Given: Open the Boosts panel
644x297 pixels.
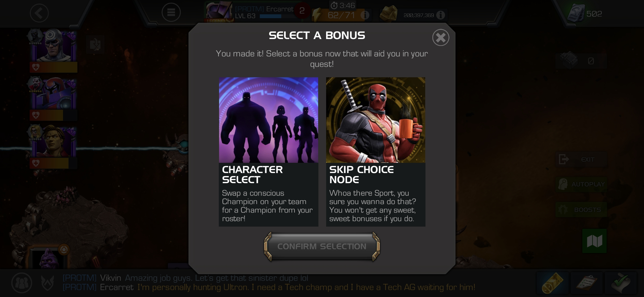Looking at the screenshot, I should point(581,210).
